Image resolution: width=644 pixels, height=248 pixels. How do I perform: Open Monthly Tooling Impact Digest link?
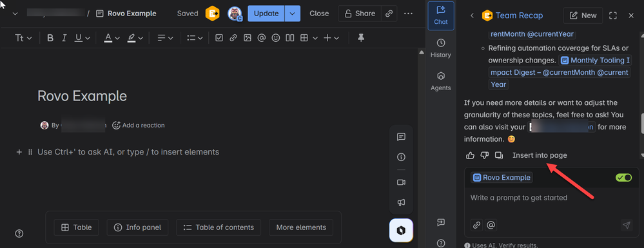[560, 72]
